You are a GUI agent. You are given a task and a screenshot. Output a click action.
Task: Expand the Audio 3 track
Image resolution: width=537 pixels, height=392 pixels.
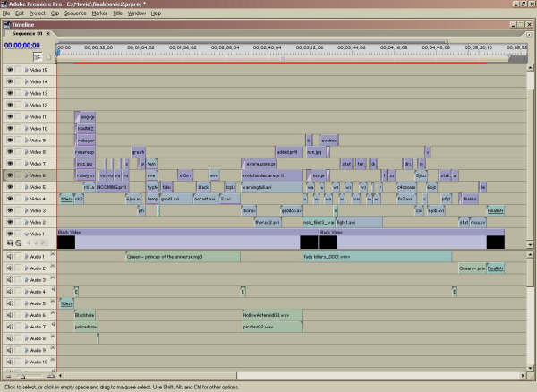point(26,280)
